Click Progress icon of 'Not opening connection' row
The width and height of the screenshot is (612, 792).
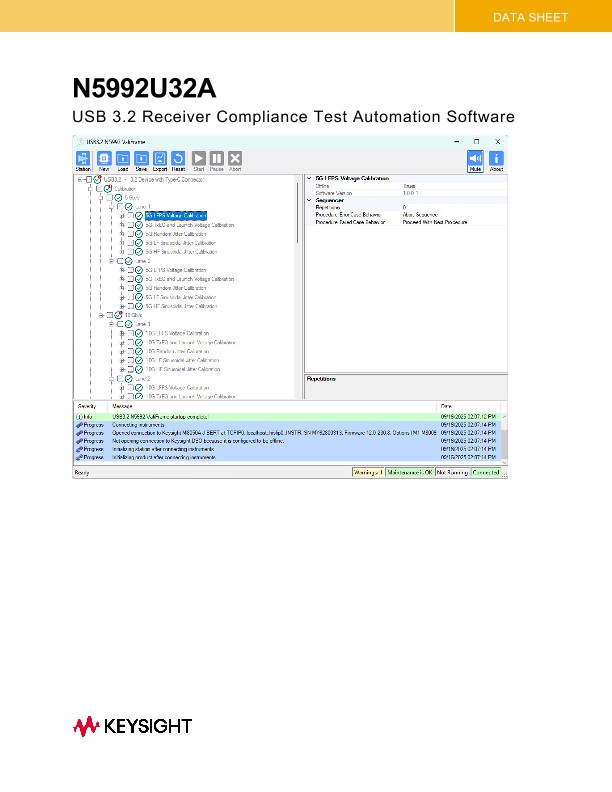click(79, 441)
